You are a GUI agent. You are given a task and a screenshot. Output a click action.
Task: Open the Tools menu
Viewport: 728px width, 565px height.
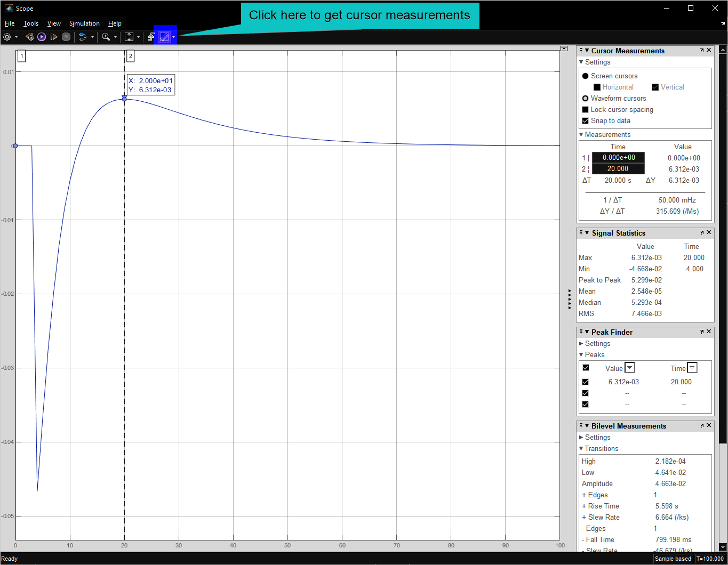tap(31, 23)
